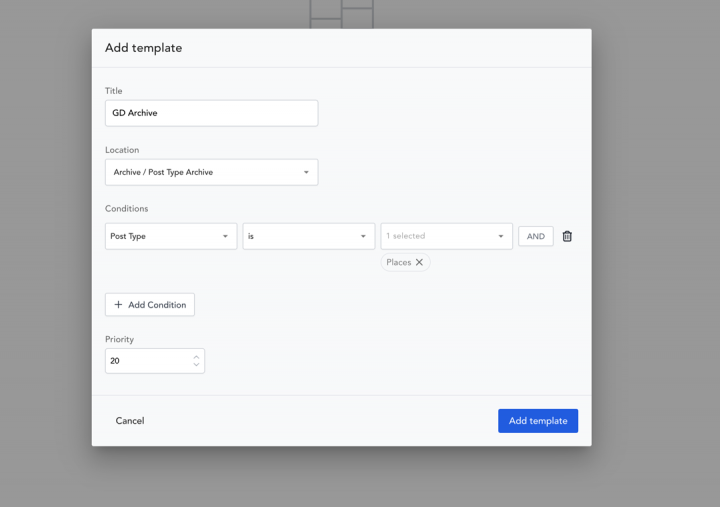The height and width of the screenshot is (507, 720).
Task: Focus the Title field containing GD Archive
Action: [211, 113]
